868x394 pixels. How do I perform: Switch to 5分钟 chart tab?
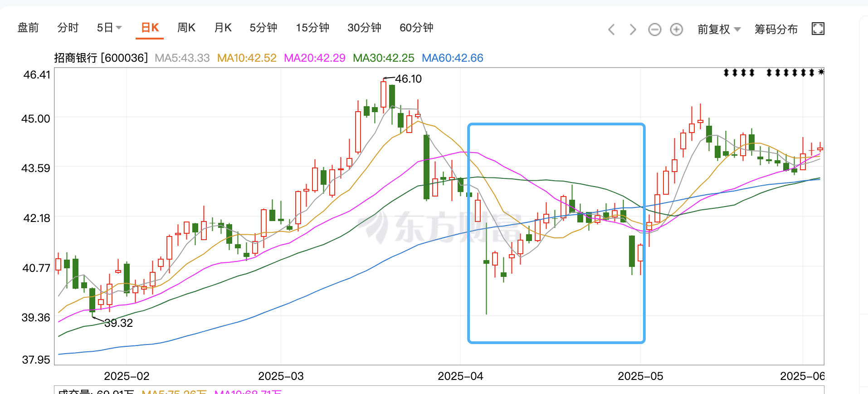coord(263,28)
